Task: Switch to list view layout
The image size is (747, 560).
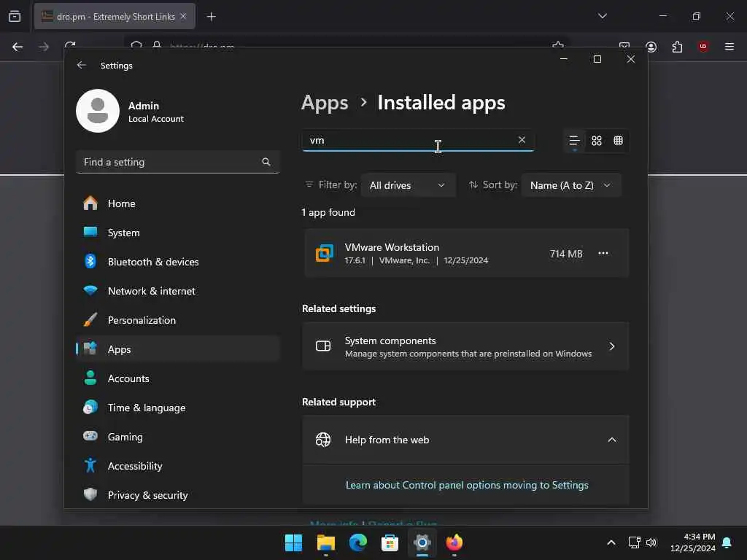Action: (574, 141)
